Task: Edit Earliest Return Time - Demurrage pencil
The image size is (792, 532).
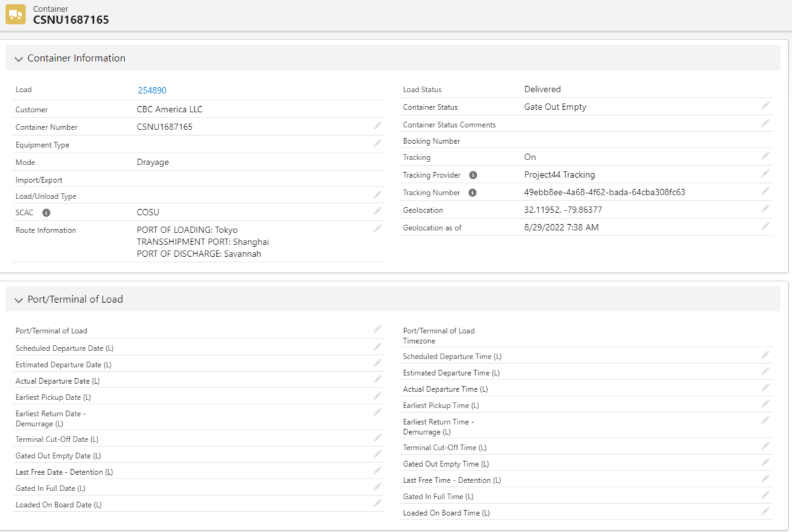Action: click(765, 420)
